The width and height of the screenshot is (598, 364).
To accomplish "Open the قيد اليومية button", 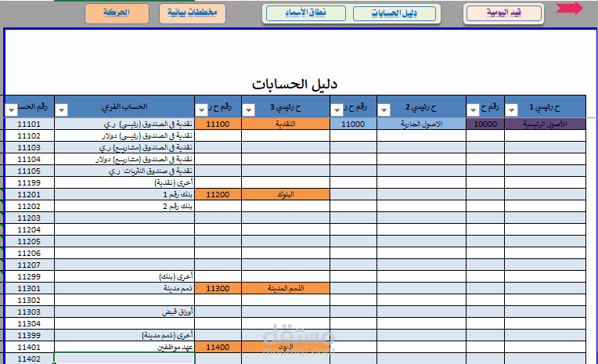I will coord(504,13).
